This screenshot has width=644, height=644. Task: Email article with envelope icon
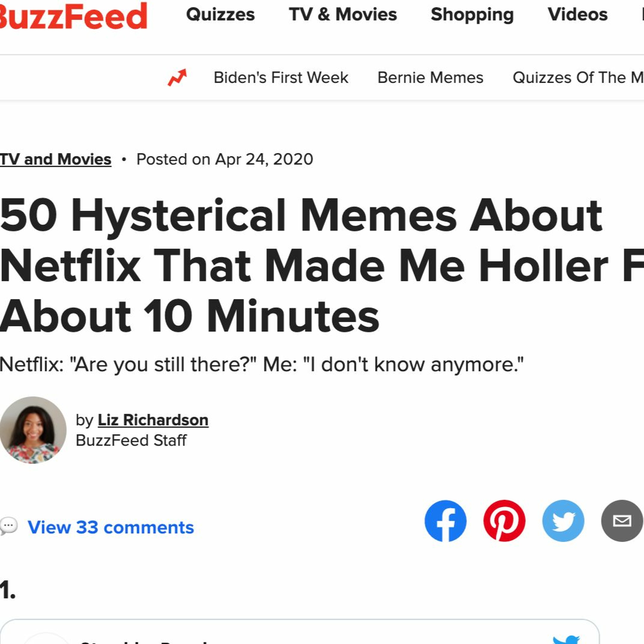tap(622, 521)
